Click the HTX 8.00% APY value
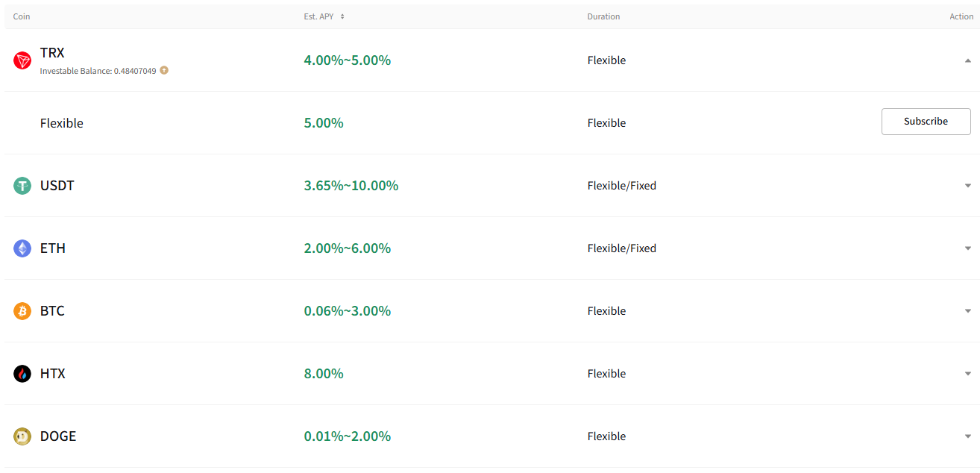Screen dimensions: 980x473 point(324,374)
